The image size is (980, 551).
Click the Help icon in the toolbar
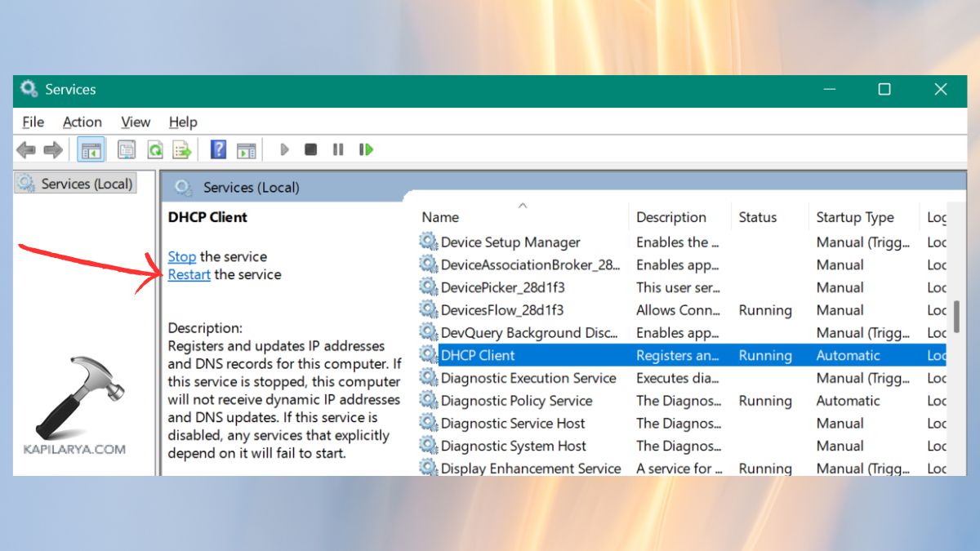[217, 149]
